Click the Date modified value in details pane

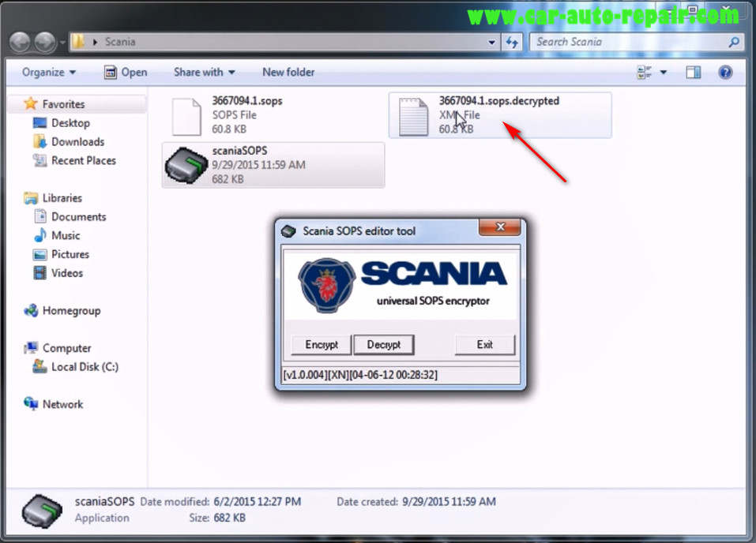[x=257, y=501]
